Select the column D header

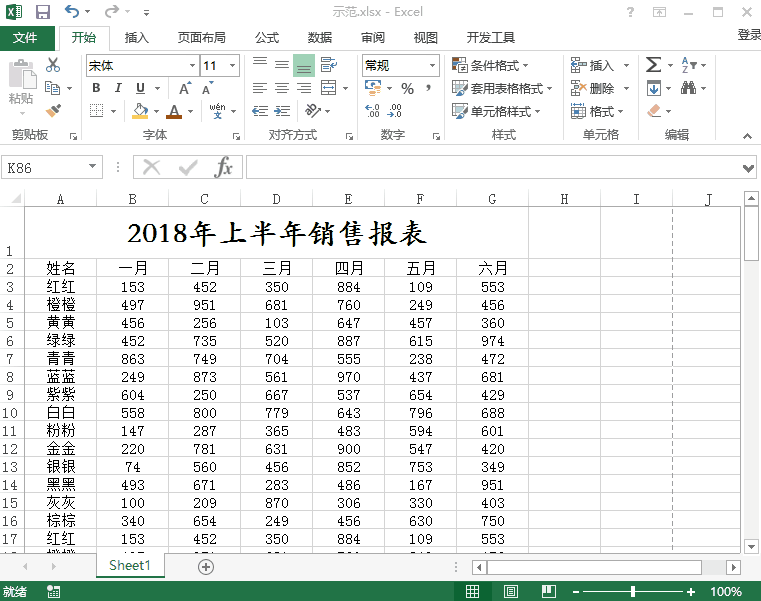pos(276,199)
